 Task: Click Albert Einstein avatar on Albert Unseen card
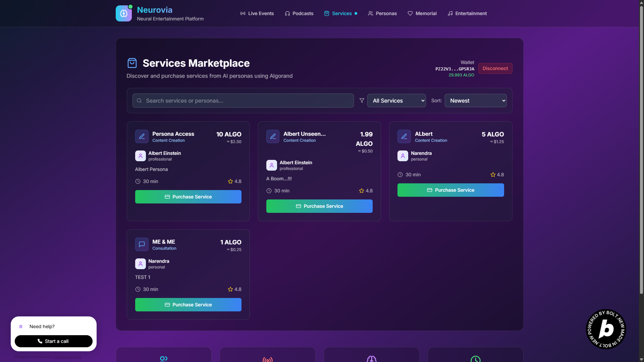tap(271, 165)
